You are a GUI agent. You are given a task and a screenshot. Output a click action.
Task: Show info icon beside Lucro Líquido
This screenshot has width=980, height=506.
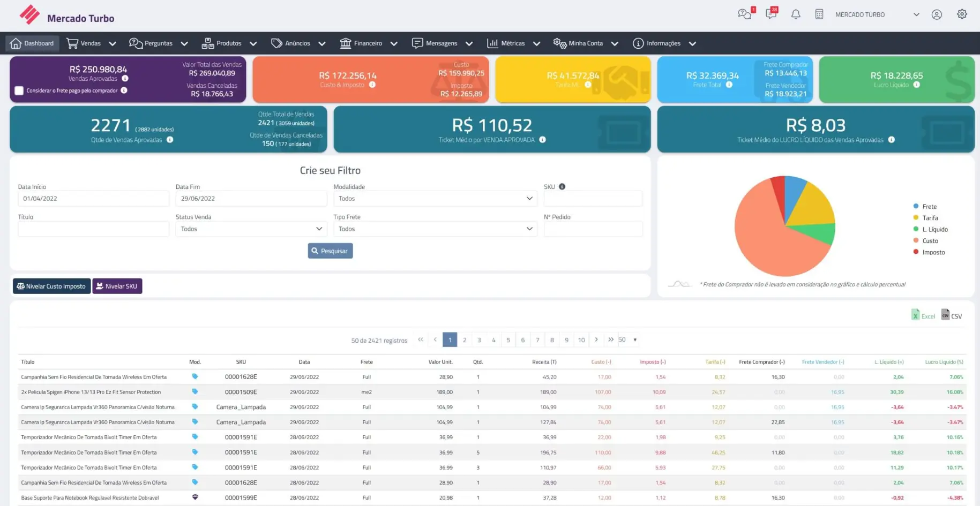pyautogui.click(x=917, y=85)
